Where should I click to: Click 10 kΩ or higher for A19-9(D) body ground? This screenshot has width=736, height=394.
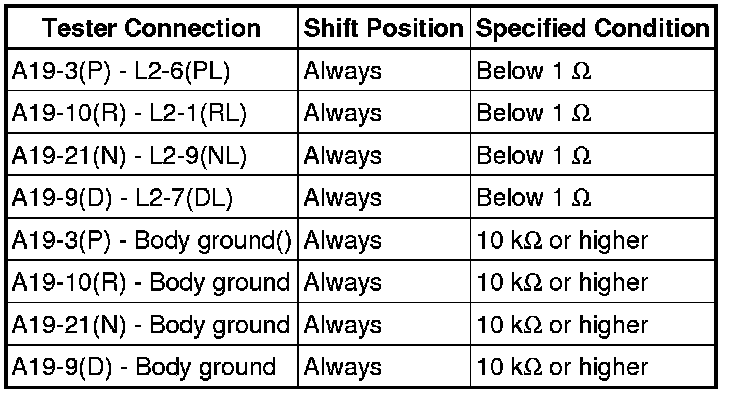point(562,367)
